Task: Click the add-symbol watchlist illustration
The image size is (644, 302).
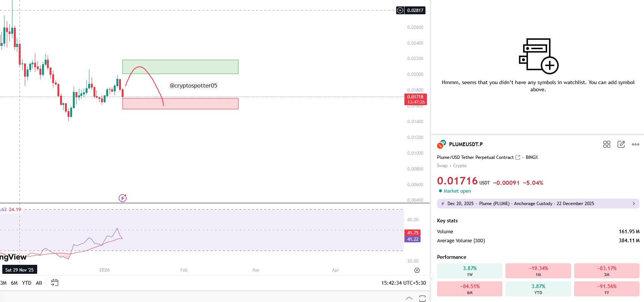Action: pyautogui.click(x=538, y=56)
